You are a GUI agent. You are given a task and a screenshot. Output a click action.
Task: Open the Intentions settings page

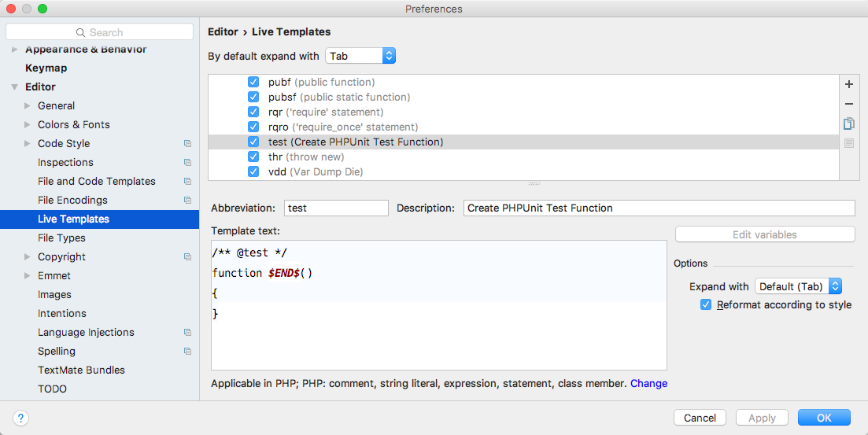tap(62, 313)
